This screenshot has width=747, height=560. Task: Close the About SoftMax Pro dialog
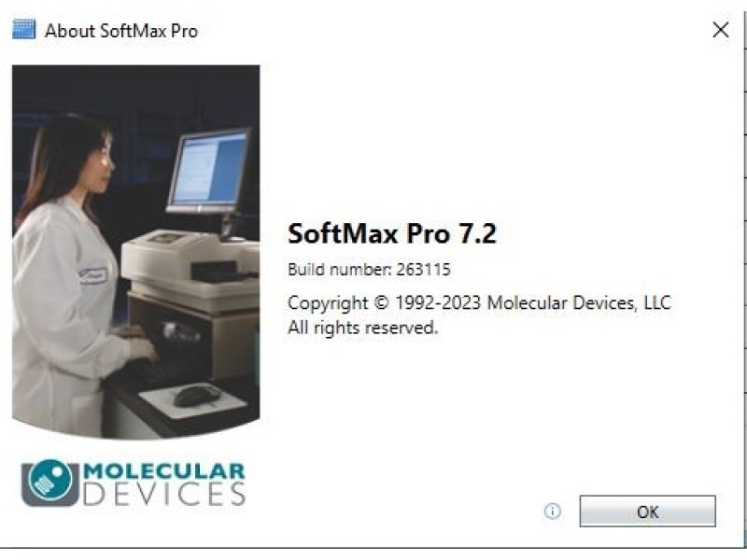[720, 30]
